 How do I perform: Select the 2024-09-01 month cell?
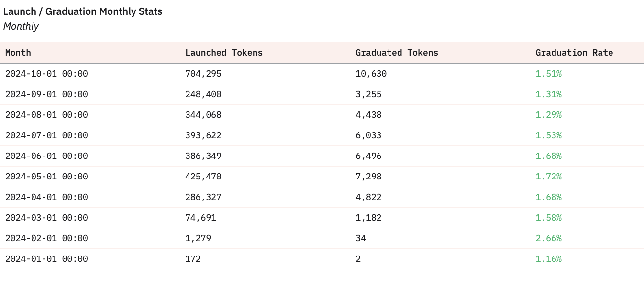46,94
